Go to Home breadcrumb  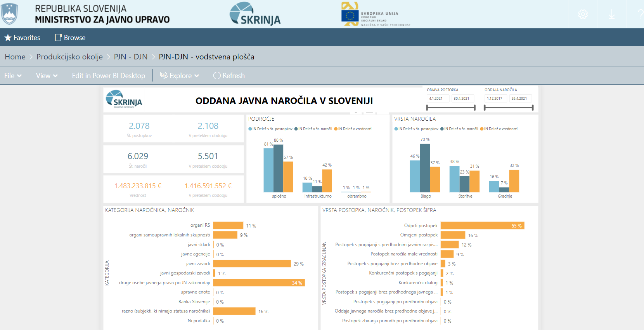point(15,57)
